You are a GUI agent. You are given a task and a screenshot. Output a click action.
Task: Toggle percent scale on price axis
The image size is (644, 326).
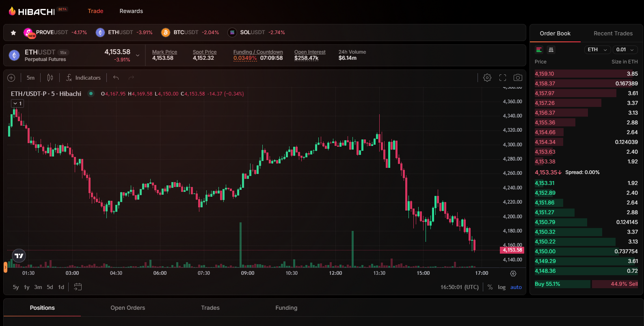tap(490, 287)
